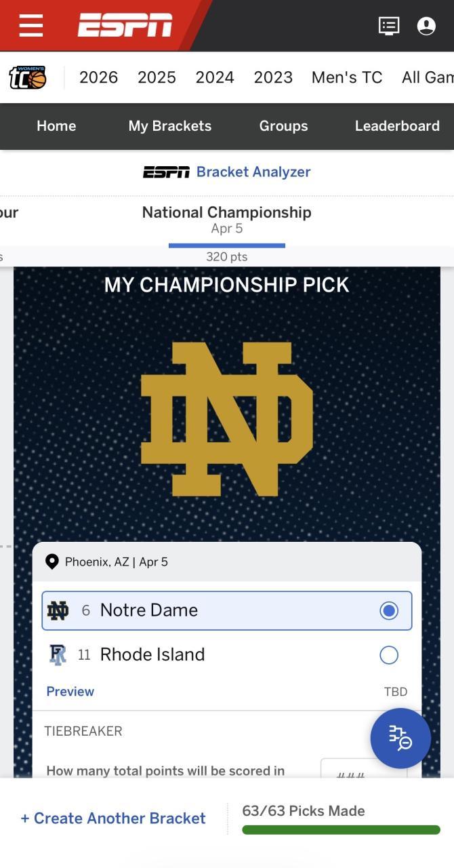This screenshot has height=868, width=454.
Task: Select the Rhode Island radio button
Action: (389, 655)
